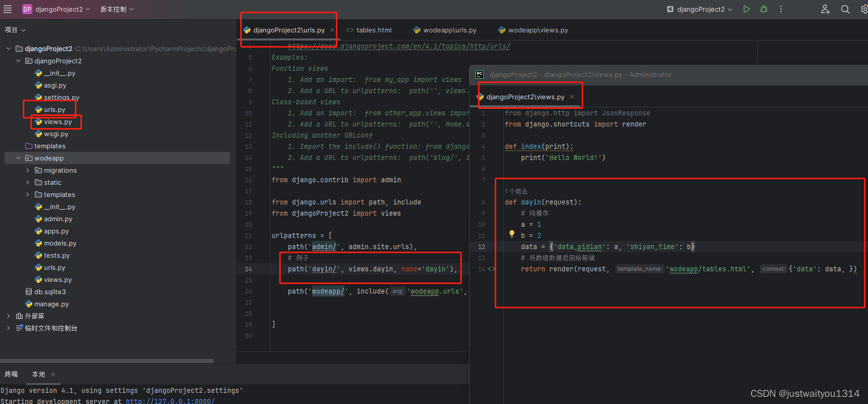
Task: Switch to wodeapp\urls.py editor tab
Action: [x=445, y=30]
